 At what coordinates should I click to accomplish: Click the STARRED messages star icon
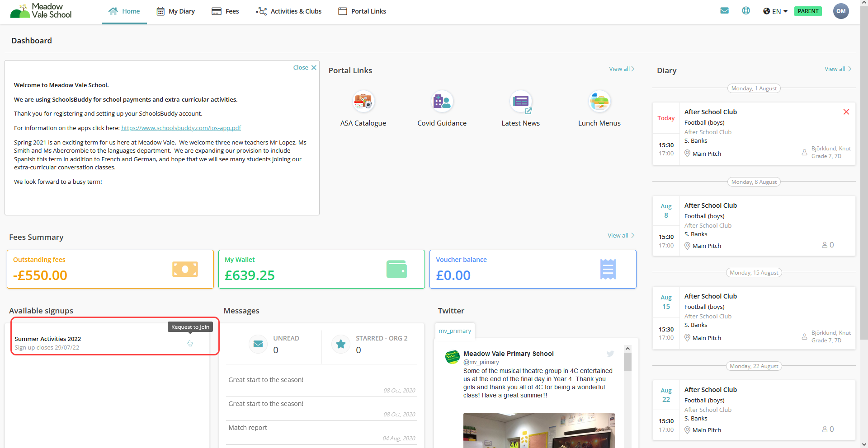pos(341,344)
